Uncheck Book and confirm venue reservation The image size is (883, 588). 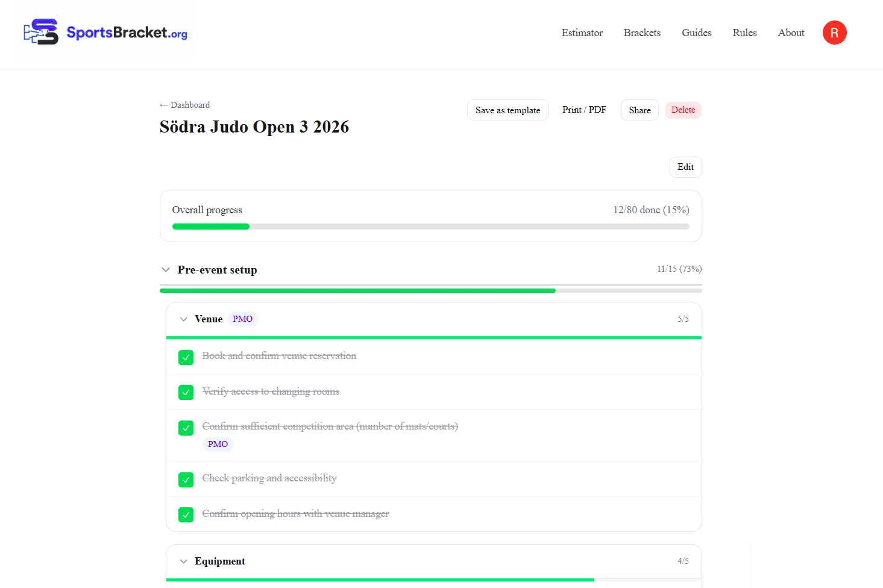[186, 357]
